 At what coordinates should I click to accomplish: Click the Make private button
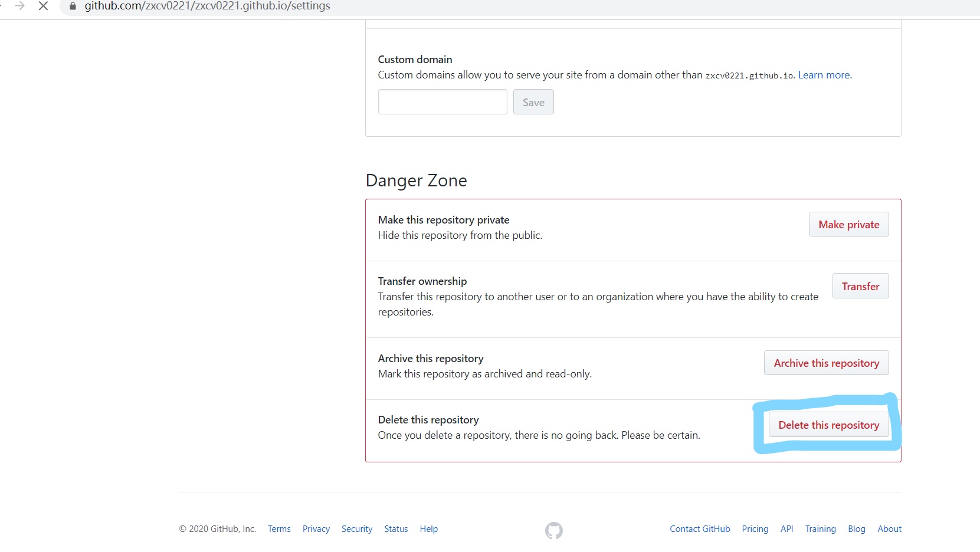(x=848, y=224)
